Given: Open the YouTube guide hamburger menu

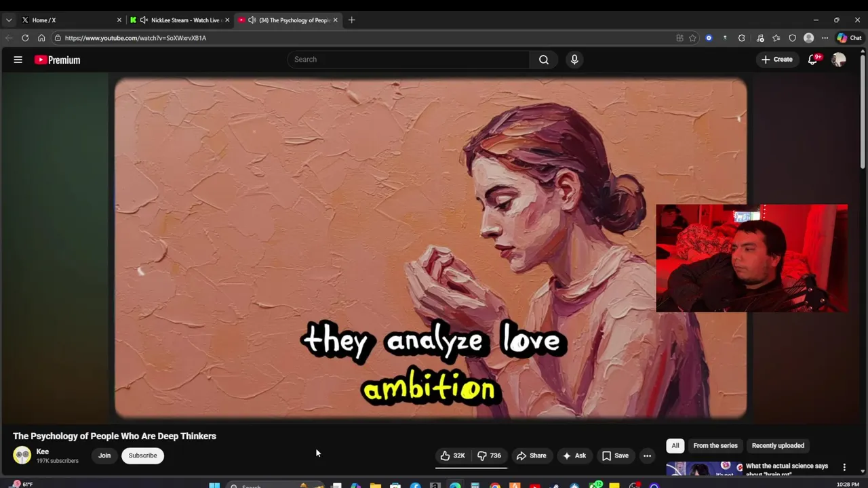Looking at the screenshot, I should (18, 60).
